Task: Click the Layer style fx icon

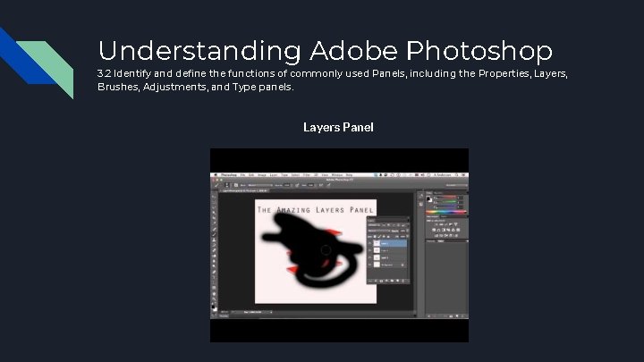Action: 376,281
